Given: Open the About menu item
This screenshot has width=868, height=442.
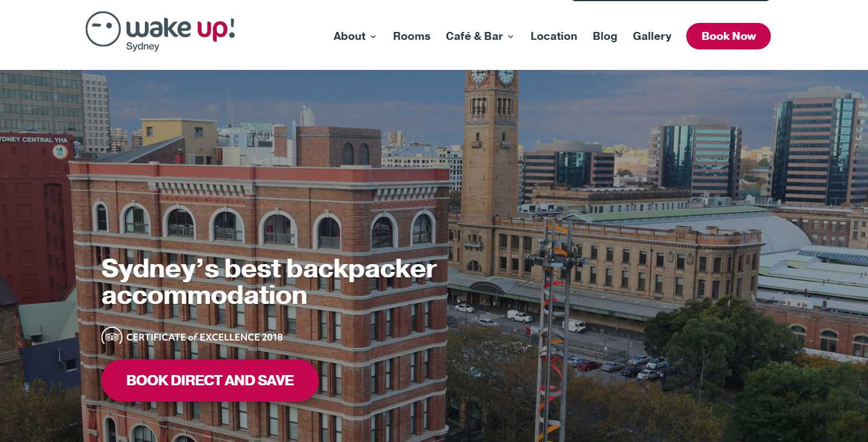Looking at the screenshot, I should (x=349, y=36).
